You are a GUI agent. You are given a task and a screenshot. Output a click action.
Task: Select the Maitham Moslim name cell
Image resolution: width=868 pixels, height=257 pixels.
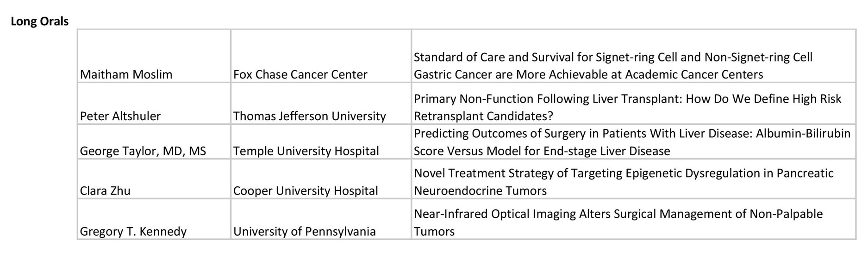154,56
